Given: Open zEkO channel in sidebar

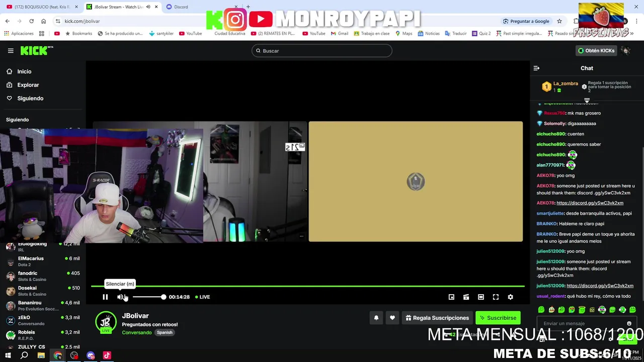Looking at the screenshot, I should (43, 320).
